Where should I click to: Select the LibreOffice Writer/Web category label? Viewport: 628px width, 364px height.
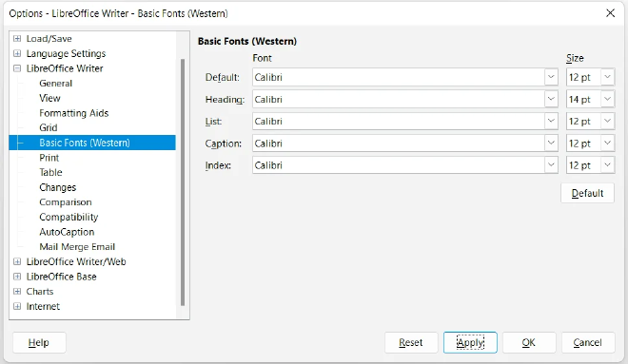(76, 261)
